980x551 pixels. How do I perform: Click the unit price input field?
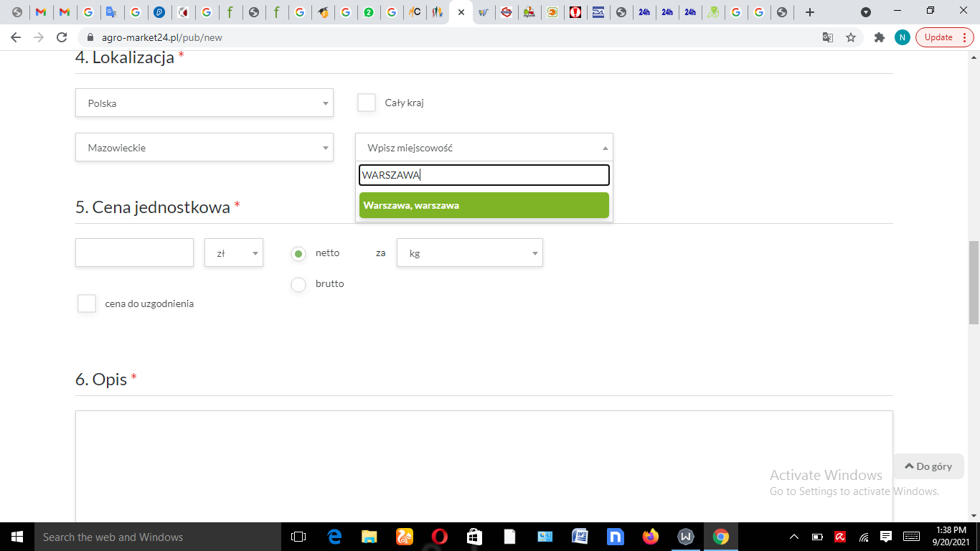point(134,253)
